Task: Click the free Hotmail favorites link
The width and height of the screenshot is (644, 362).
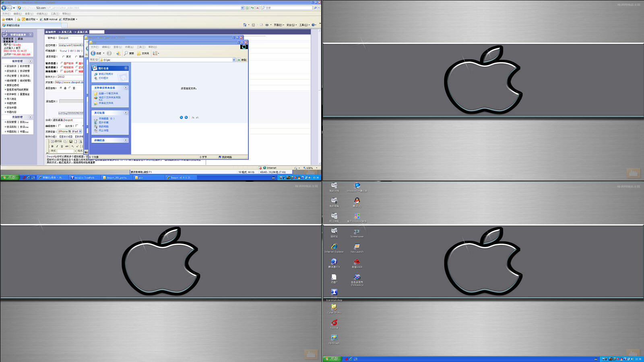Action: coord(49,19)
